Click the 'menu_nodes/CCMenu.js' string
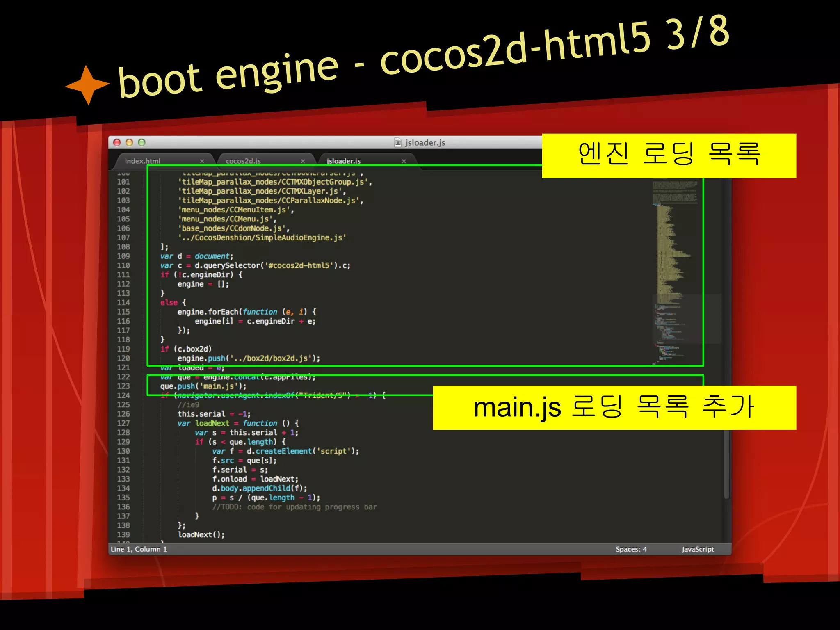The image size is (840, 630). click(x=227, y=219)
